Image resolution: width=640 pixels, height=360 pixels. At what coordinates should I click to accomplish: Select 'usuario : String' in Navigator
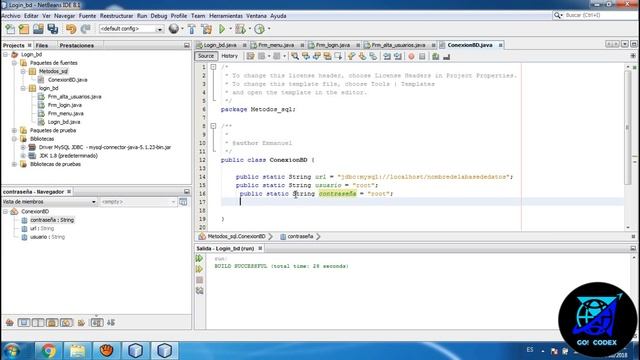pos(47,237)
